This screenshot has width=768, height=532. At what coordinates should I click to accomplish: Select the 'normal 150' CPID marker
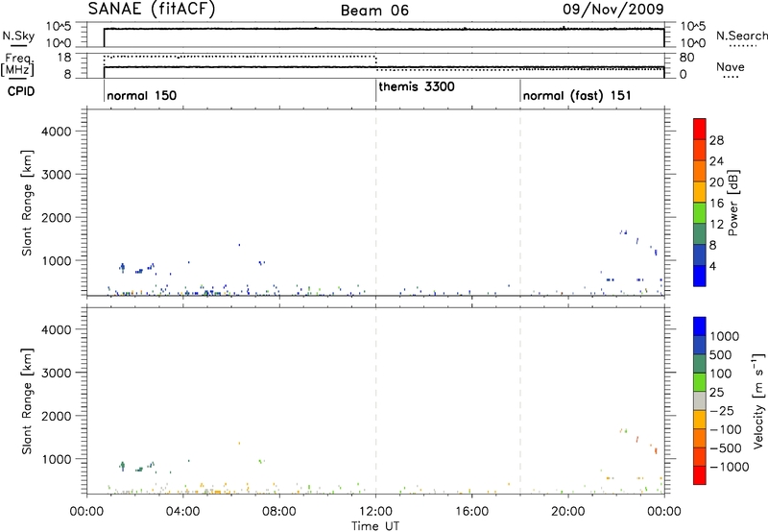point(141,95)
